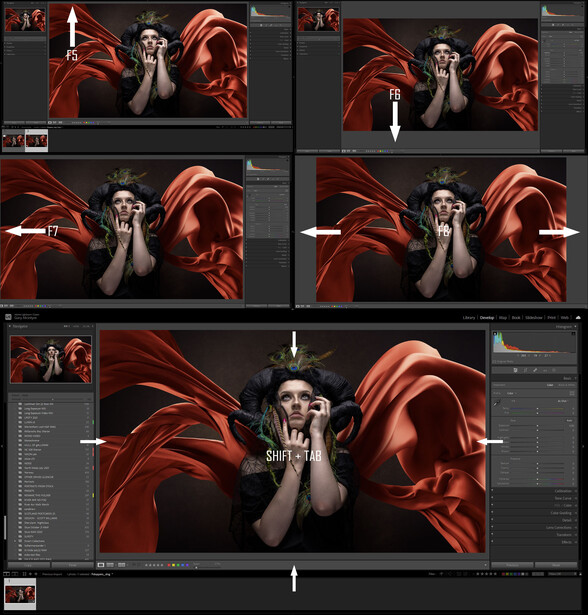Set star rating in the bottom toolbar

click(154, 565)
